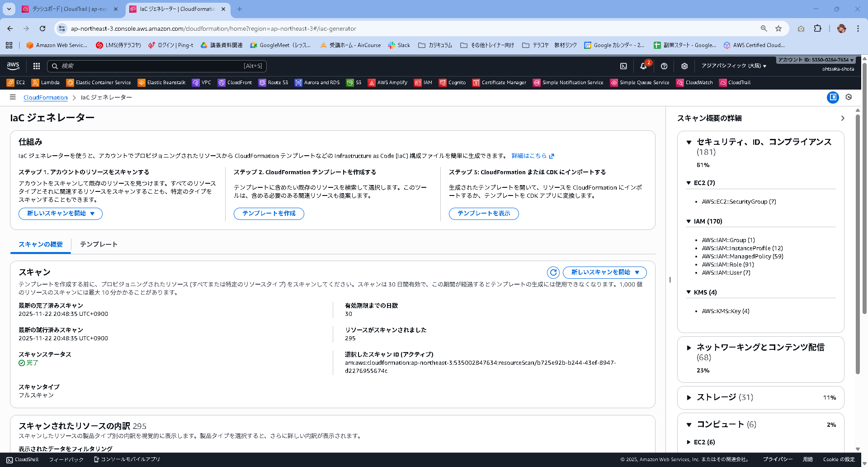Image resolution: width=868 pixels, height=467 pixels.
Task: Open AWS console home logo
Action: click(13, 66)
